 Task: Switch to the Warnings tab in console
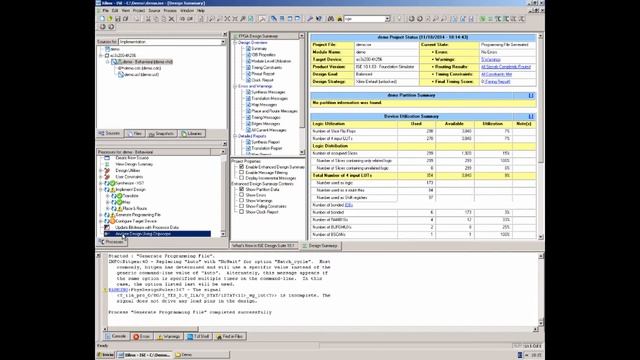tap(169, 336)
